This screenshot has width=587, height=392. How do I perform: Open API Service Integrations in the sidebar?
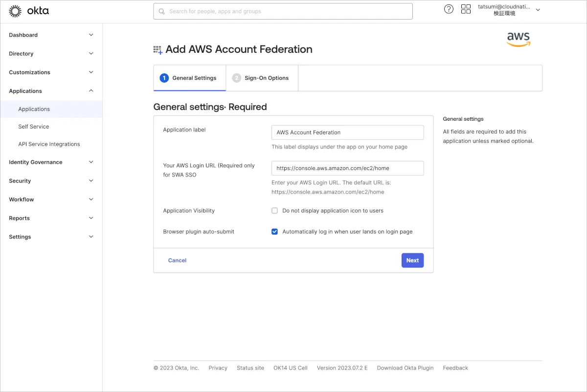(49, 144)
